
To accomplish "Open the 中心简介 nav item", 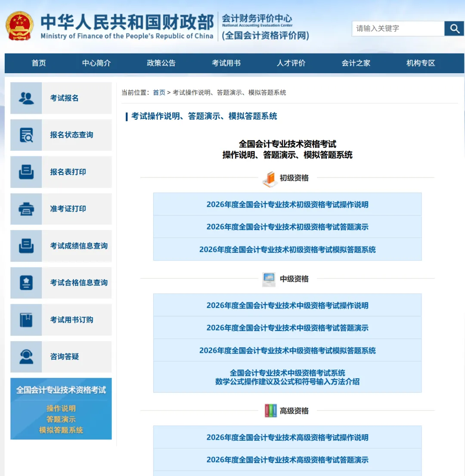I will (x=96, y=63).
